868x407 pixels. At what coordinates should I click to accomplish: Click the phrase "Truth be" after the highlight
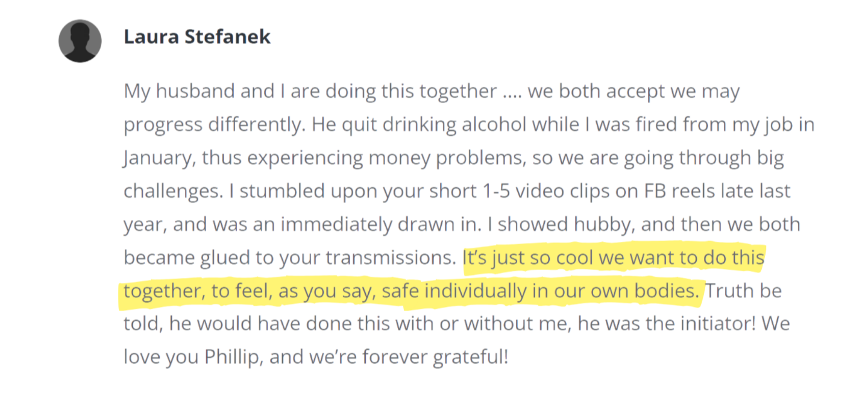pos(744,291)
